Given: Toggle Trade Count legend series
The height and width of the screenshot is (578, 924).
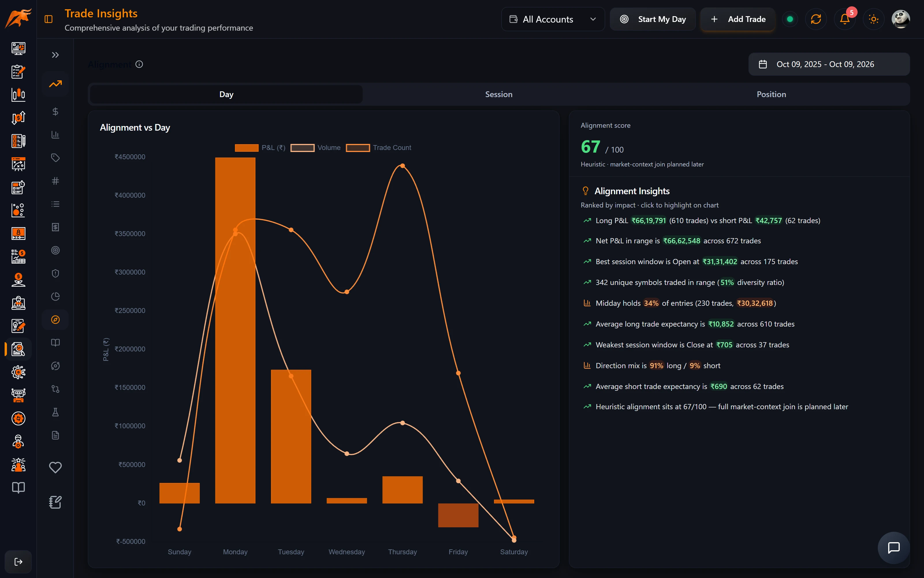Looking at the screenshot, I should pyautogui.click(x=378, y=148).
